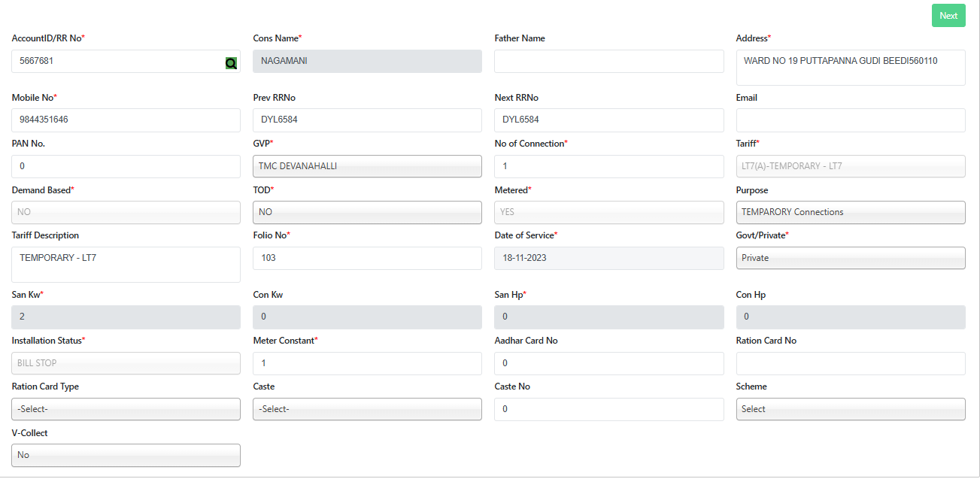
Task: Open the Installation Status dropdown BILL STOP
Action: (126, 363)
